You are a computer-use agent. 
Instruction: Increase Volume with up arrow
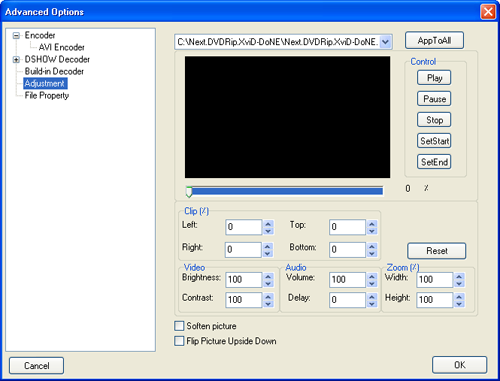point(372,276)
